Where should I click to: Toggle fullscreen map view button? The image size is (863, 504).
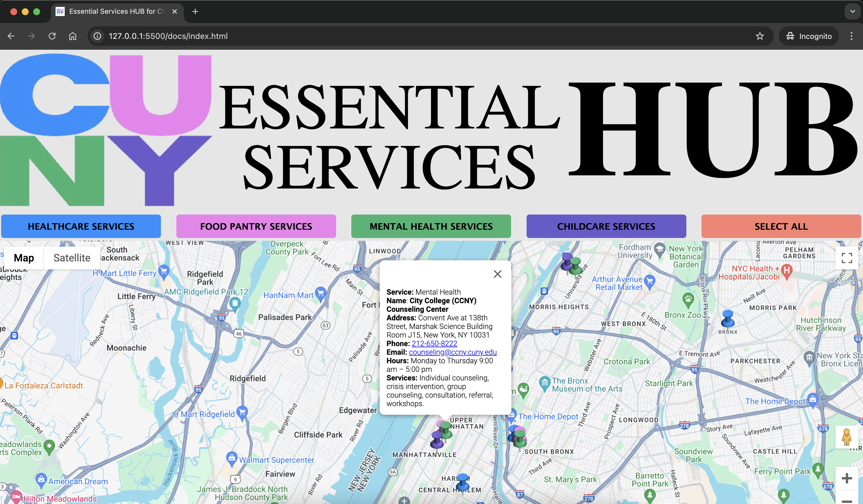click(847, 258)
